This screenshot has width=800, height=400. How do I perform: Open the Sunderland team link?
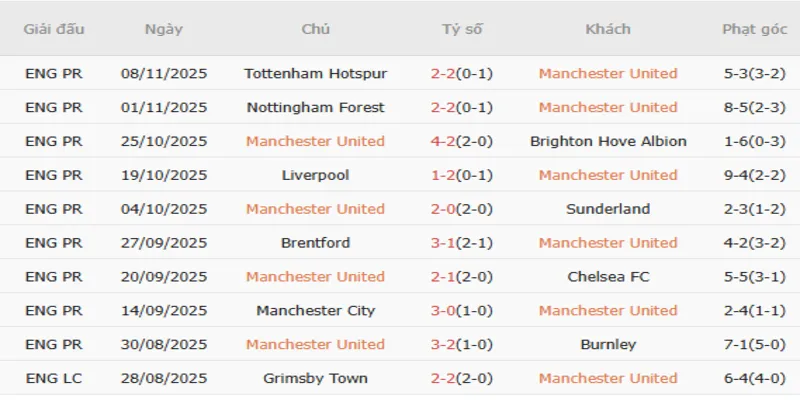[608, 209]
